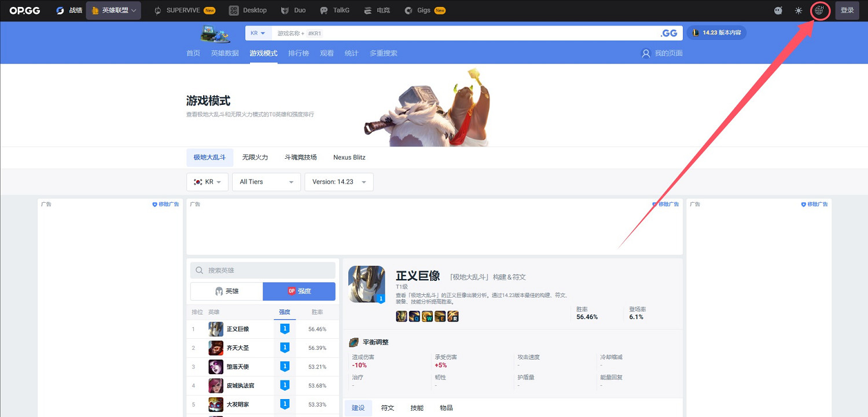Viewport: 868px width, 417px height.
Task: Open the 排行榜 menu item
Action: [x=299, y=53]
